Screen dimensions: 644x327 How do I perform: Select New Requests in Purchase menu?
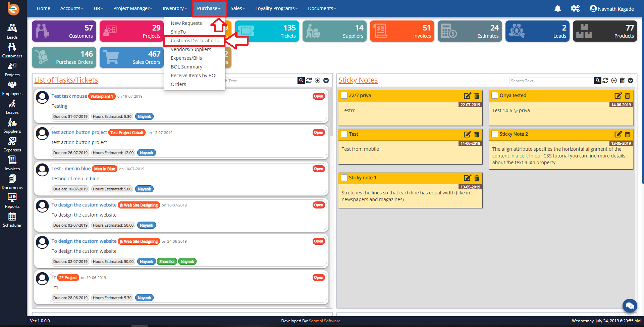(x=186, y=23)
